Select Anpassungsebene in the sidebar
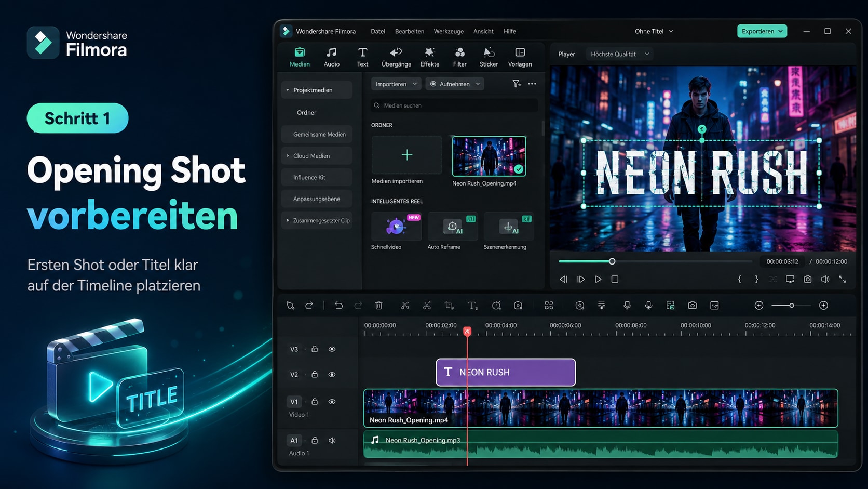 317,199
